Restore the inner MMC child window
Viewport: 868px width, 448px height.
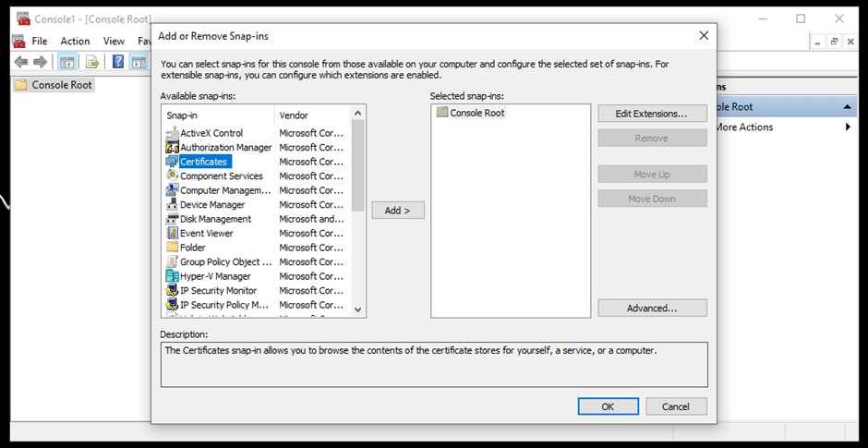coord(834,42)
